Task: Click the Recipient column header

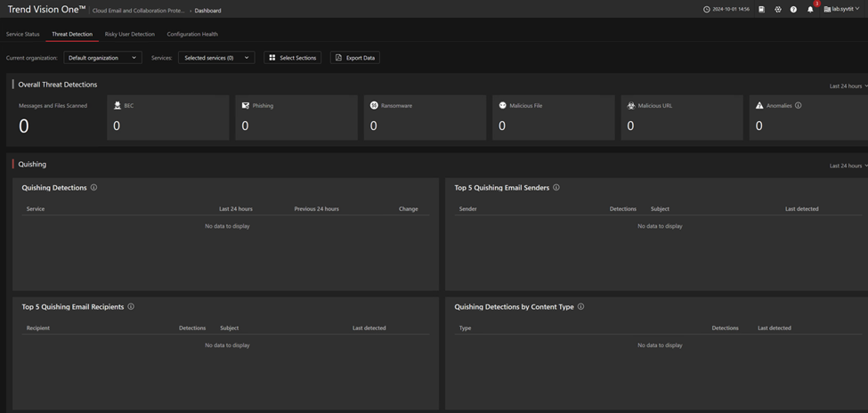Action: click(x=38, y=328)
